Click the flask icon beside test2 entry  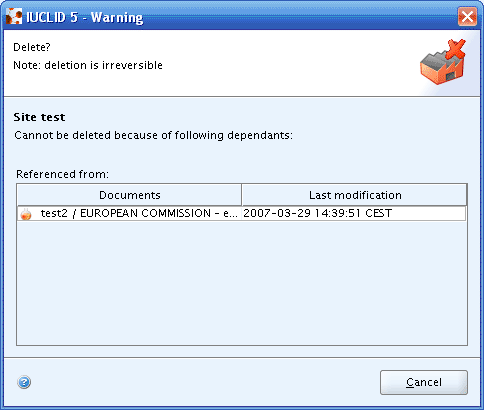click(x=26, y=213)
